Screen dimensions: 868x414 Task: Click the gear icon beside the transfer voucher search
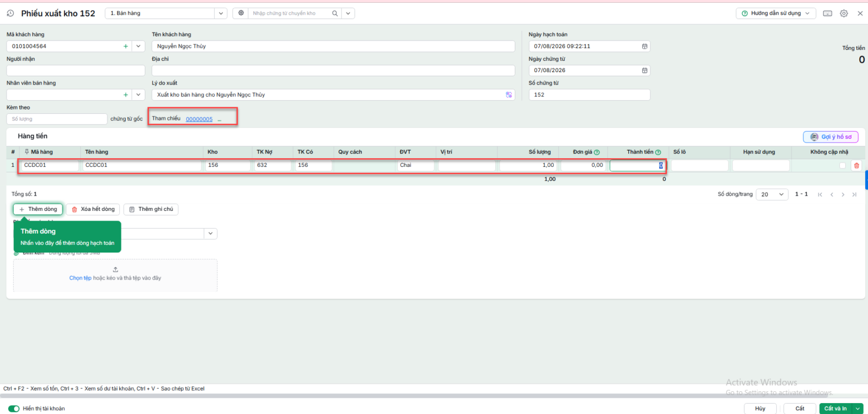coord(241,13)
